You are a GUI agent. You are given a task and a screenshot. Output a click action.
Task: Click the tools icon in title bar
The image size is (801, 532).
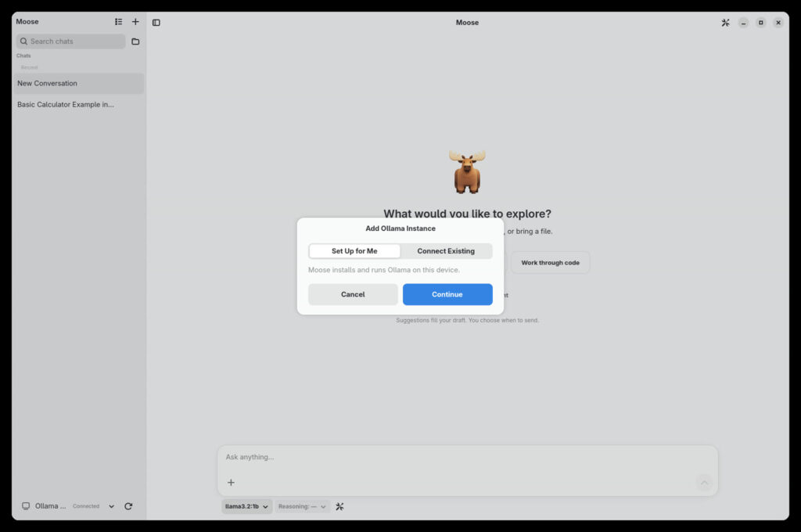725,23
